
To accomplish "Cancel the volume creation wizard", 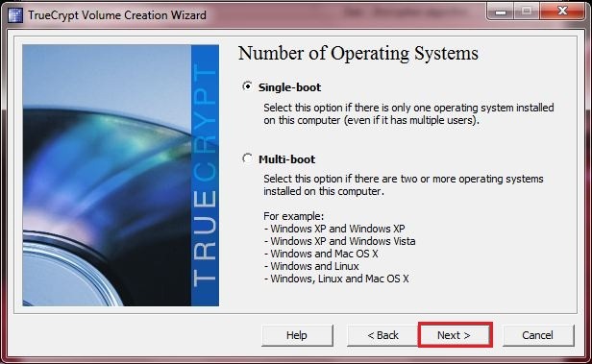I will (537, 335).
